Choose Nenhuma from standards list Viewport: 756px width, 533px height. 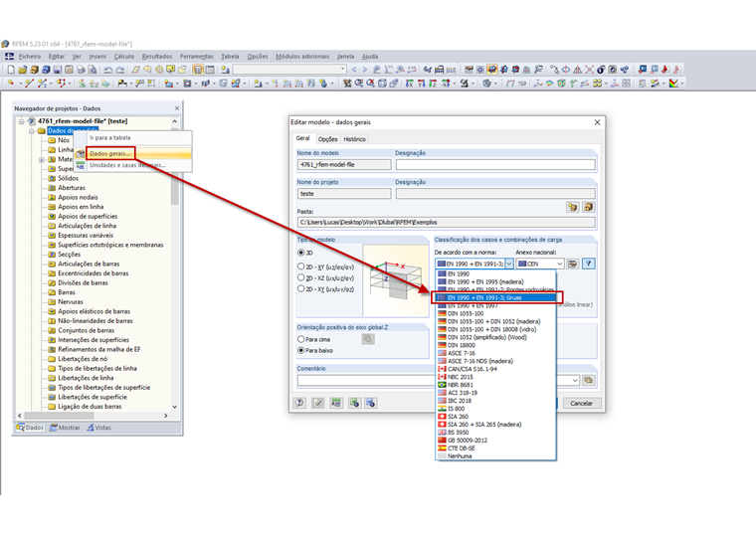click(496, 455)
